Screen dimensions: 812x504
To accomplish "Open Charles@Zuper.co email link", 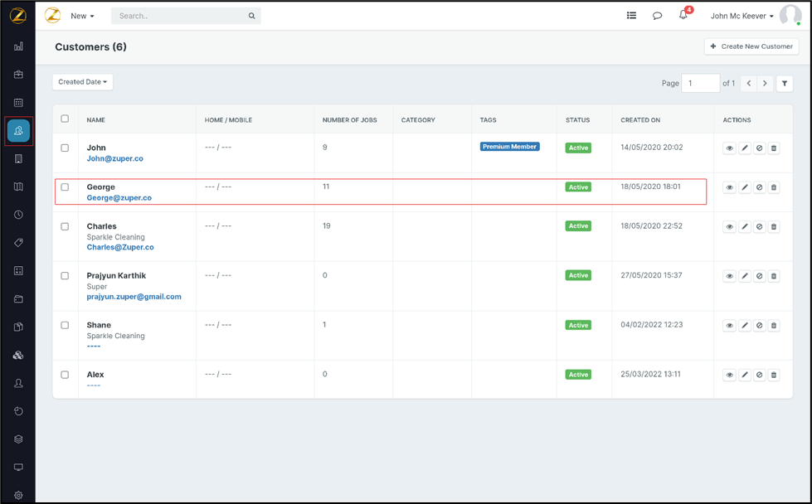I will click(x=120, y=247).
